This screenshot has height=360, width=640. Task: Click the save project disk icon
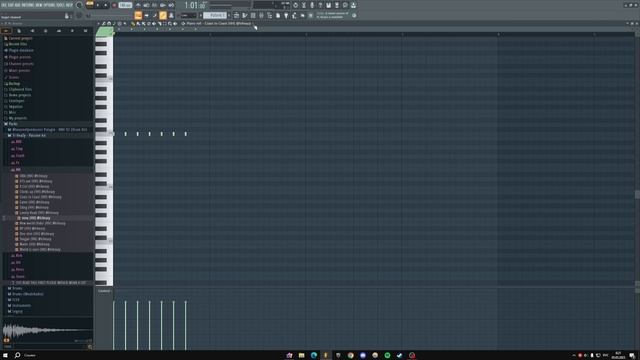tap(328, 5)
